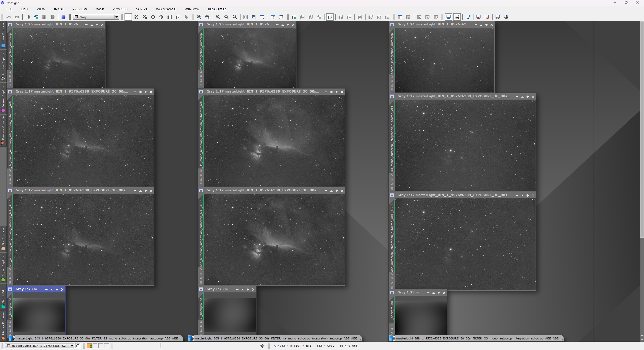Select the Zoom In mode tool
This screenshot has width=644, height=350.
coord(136,17)
